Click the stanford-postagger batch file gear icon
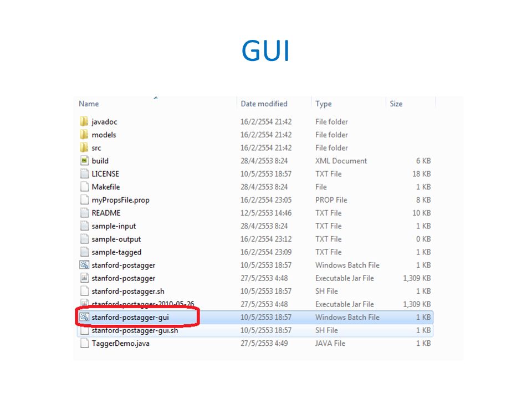Image resolution: width=532 pixels, height=399 pixels. pos(84,265)
